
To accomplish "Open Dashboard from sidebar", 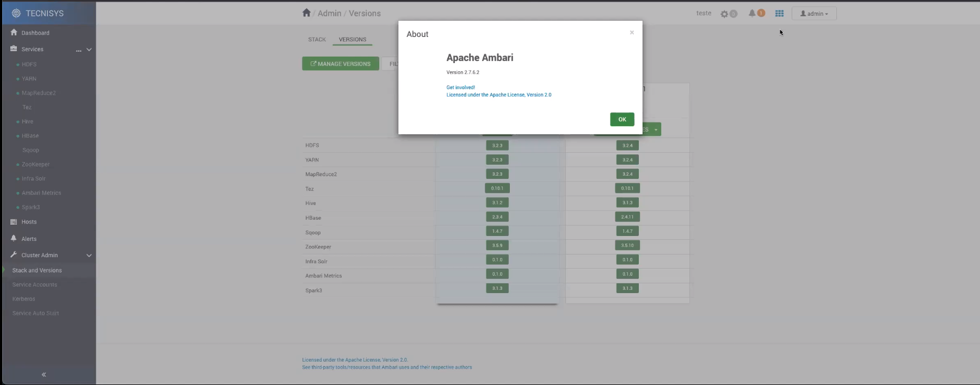I will [35, 33].
